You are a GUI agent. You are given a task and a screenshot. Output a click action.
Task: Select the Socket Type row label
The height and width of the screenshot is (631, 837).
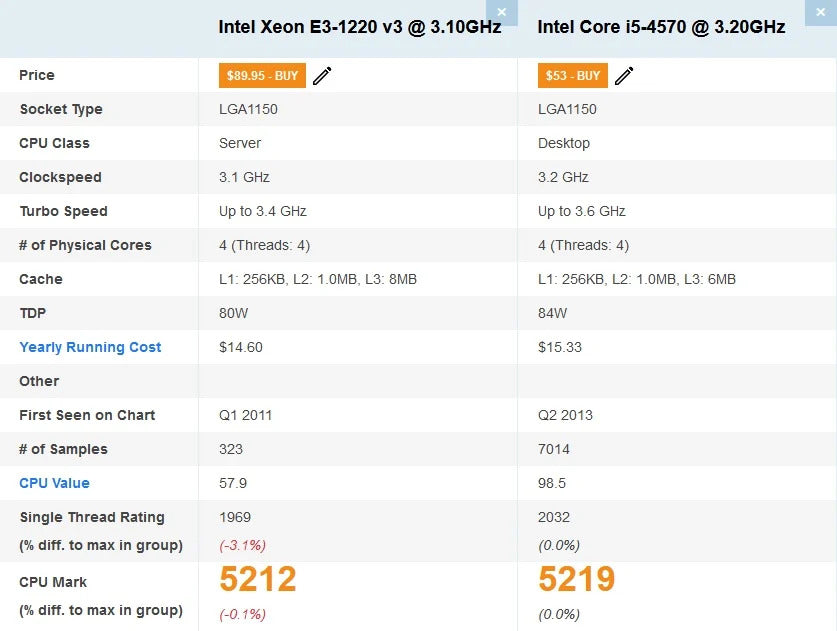point(61,109)
